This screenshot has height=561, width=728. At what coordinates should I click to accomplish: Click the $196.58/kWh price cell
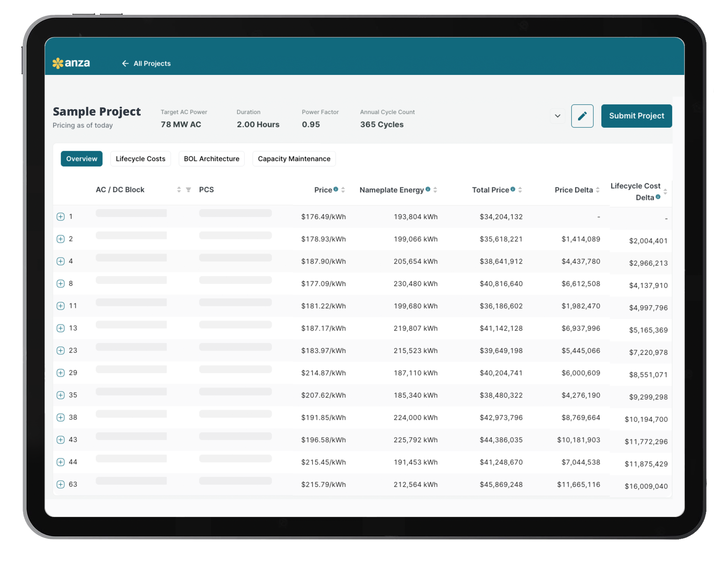coord(323,440)
